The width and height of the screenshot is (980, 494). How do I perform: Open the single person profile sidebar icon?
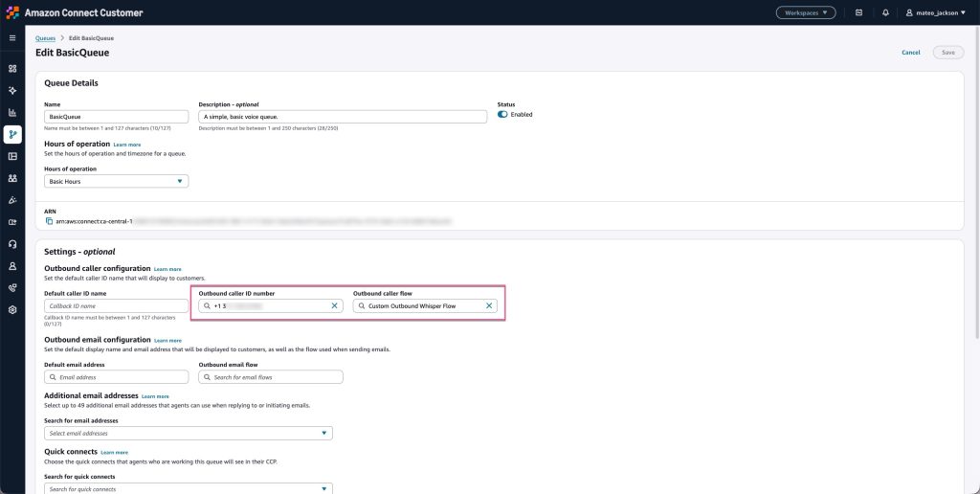(x=12, y=266)
